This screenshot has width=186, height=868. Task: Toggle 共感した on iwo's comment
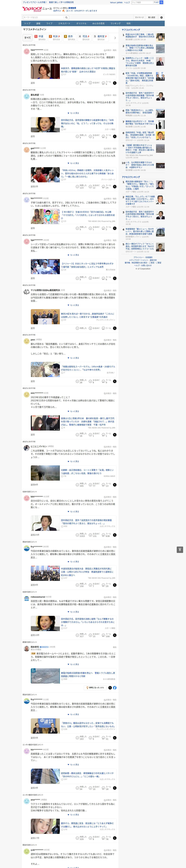[x=81, y=83]
